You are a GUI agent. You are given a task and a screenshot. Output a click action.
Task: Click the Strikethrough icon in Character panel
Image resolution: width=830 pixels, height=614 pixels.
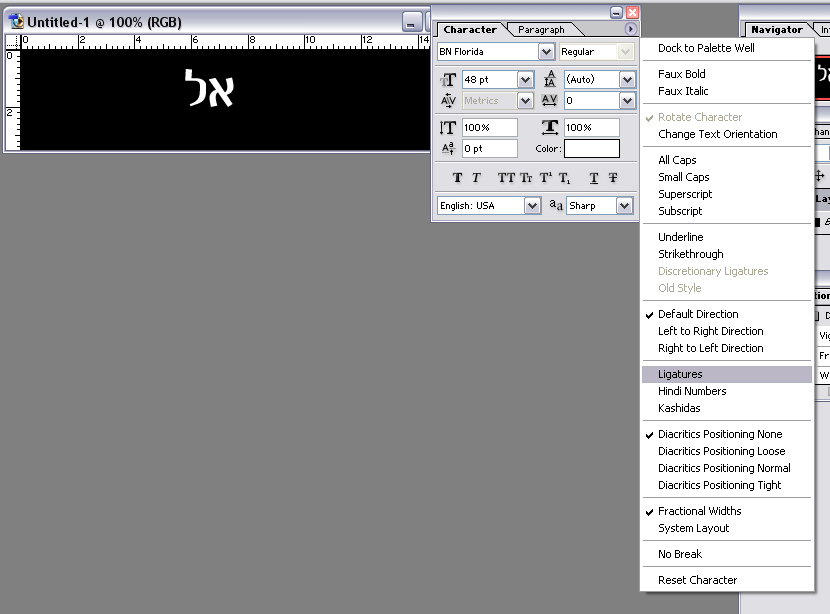[x=613, y=178]
